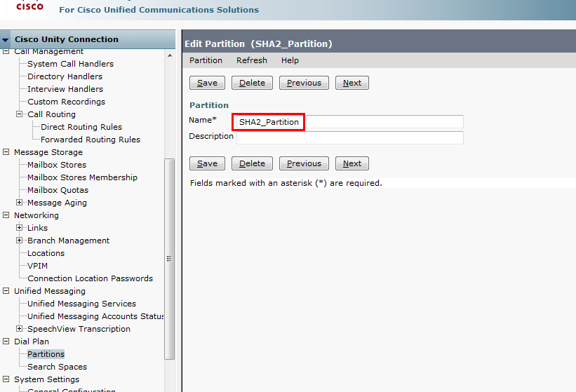Open Custom Recordings
Image resolution: width=576 pixels, height=392 pixels.
[x=67, y=102]
